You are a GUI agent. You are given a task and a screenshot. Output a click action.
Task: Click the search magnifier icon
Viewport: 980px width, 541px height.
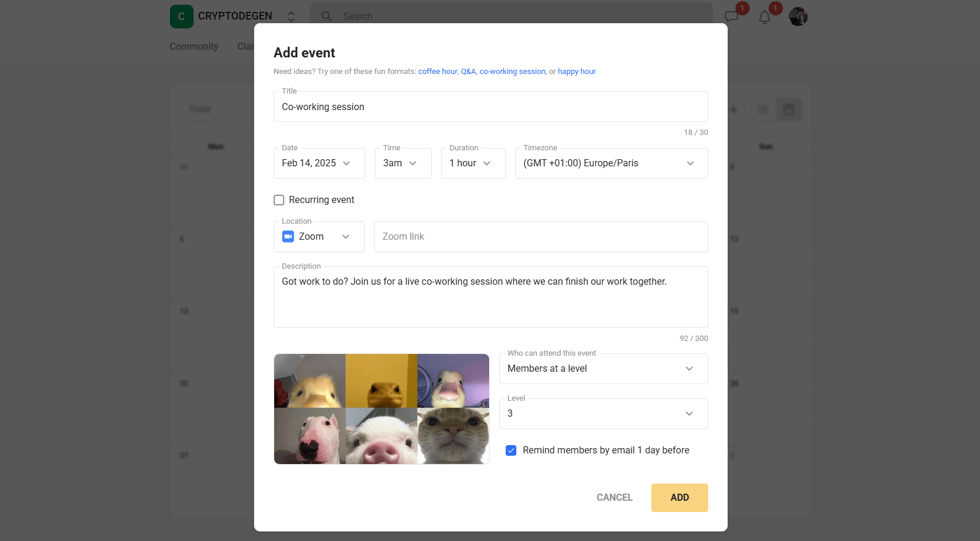tap(326, 17)
